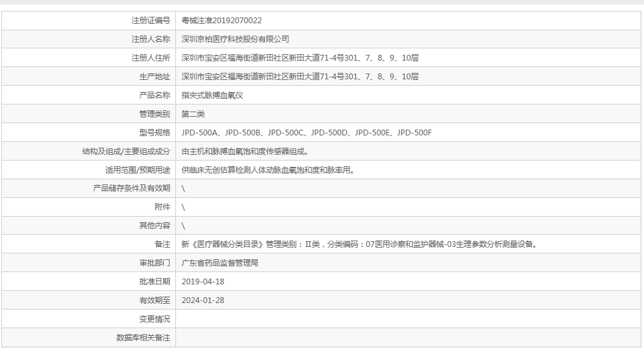Viewport: 644px width, 354px height.
Task: Click the address value in 注册人住所 row
Action: point(300,58)
